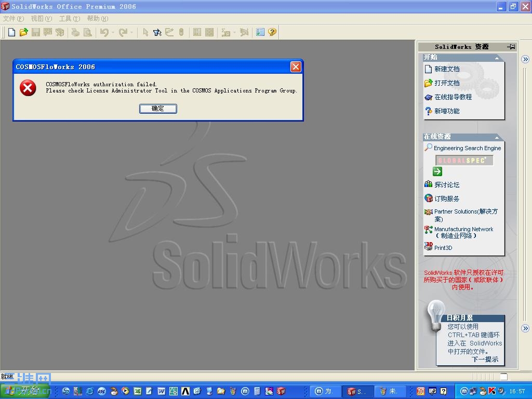Confirm the error with 确定 button
The image size is (532, 399).
(158, 109)
